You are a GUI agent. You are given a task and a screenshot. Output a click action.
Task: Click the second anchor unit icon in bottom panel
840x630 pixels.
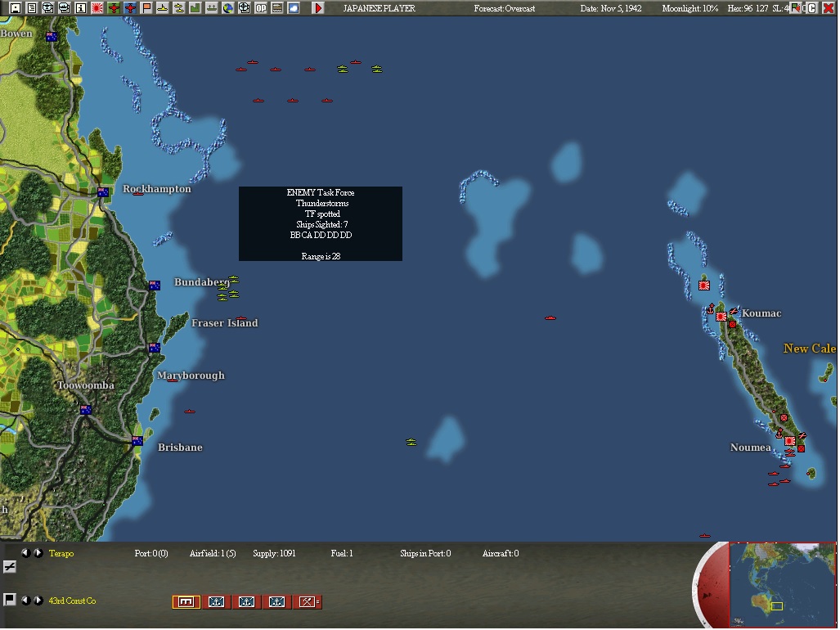pyautogui.click(x=246, y=602)
